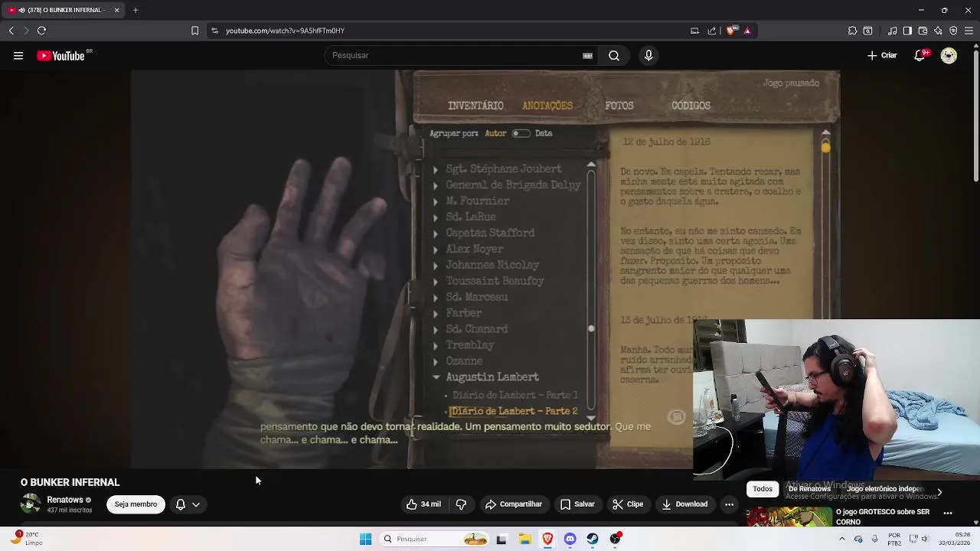Open YouTube notifications bell
This screenshot has width=980, height=551.
click(x=920, y=55)
